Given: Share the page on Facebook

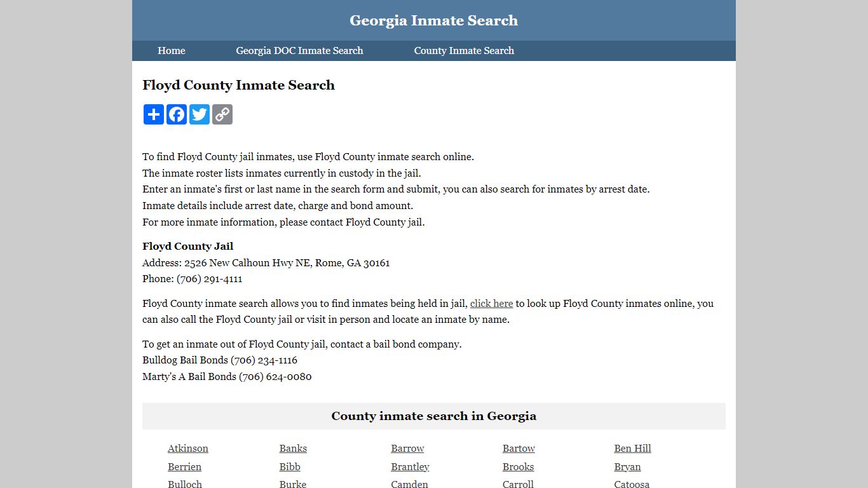Looking at the screenshot, I should tap(176, 114).
